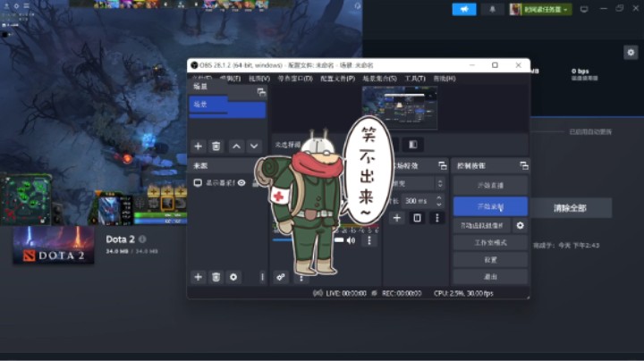Click the OBS preview canvas thumbnail
The width and height of the screenshot is (644, 361).
[x=400, y=108]
